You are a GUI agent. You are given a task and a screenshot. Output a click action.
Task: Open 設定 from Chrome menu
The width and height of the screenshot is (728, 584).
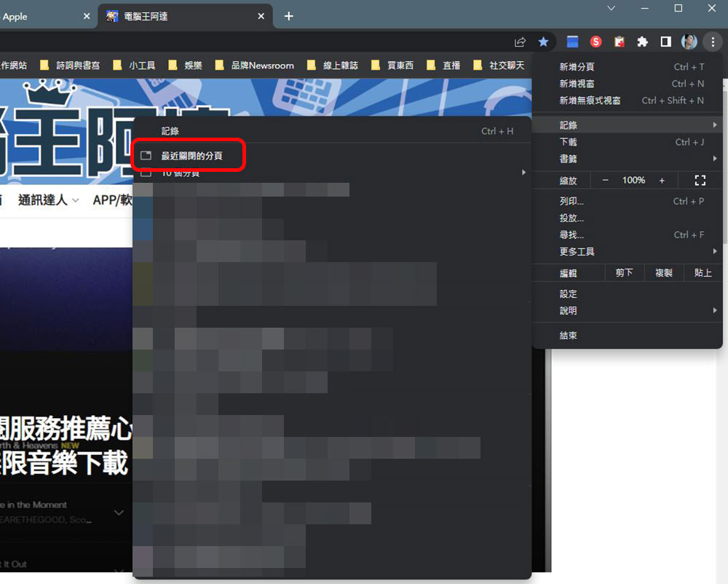(628, 294)
